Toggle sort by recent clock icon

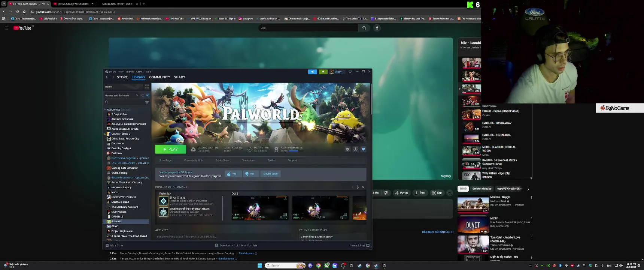pyautogui.click(x=143, y=95)
